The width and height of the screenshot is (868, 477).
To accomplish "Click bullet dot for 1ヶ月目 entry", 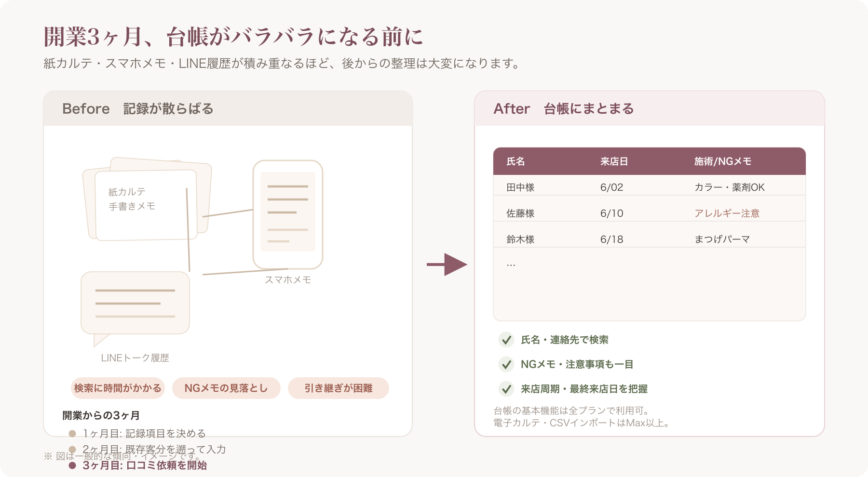I will pos(72,434).
